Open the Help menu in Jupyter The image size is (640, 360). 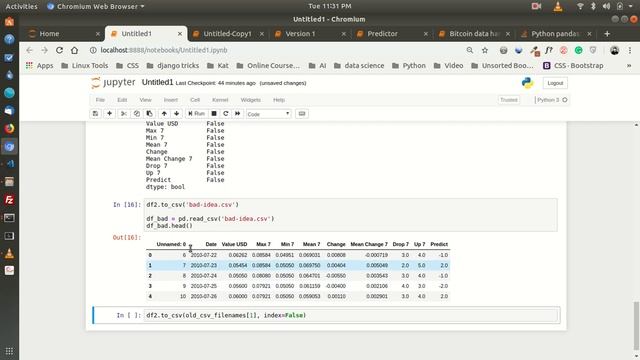(279, 100)
